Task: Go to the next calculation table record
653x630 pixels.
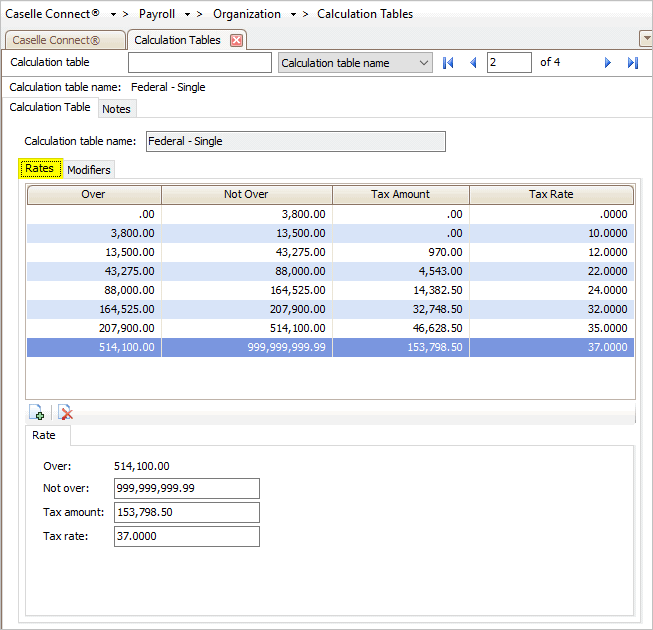Action: pyautogui.click(x=607, y=63)
